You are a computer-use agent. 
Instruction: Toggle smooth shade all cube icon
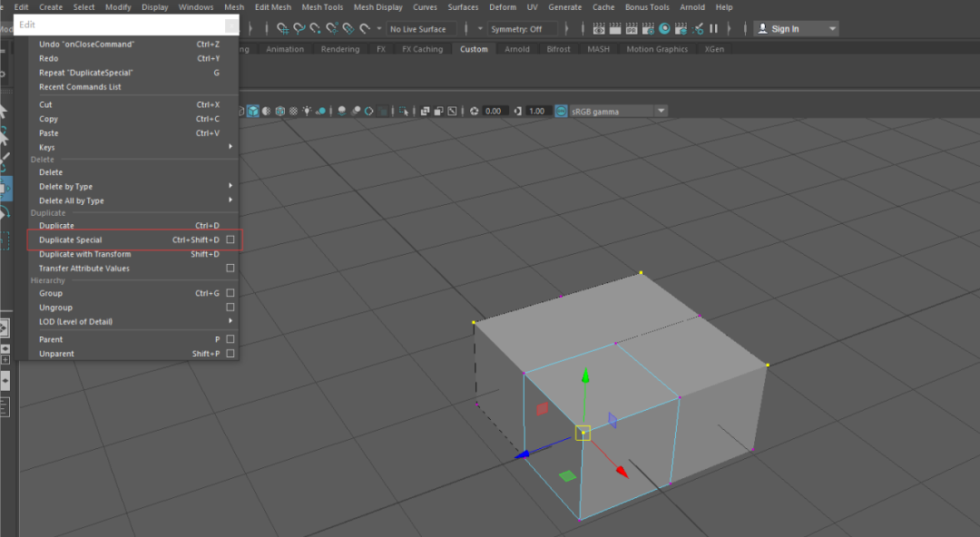click(252, 112)
